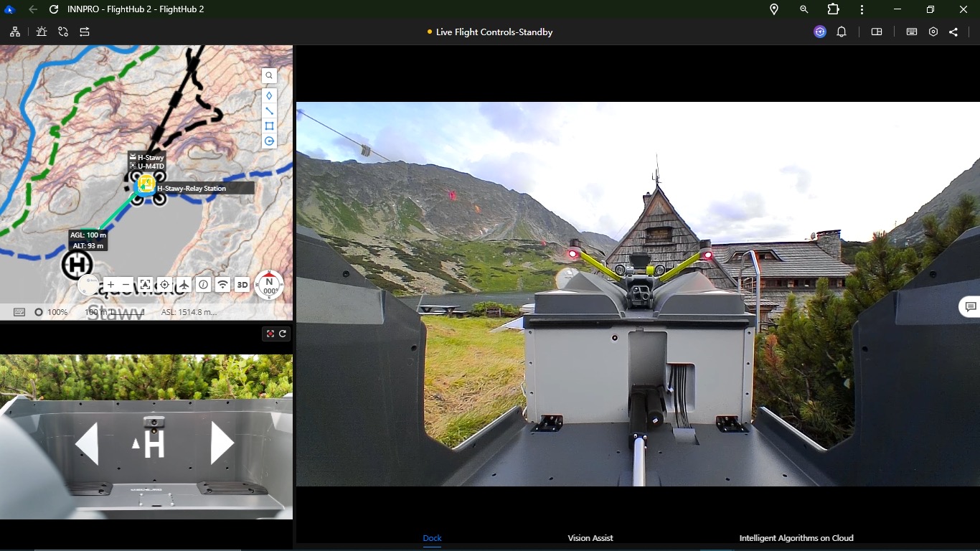Click the H landing pad marker on map
Screen dimensions: 980x551
click(x=77, y=265)
